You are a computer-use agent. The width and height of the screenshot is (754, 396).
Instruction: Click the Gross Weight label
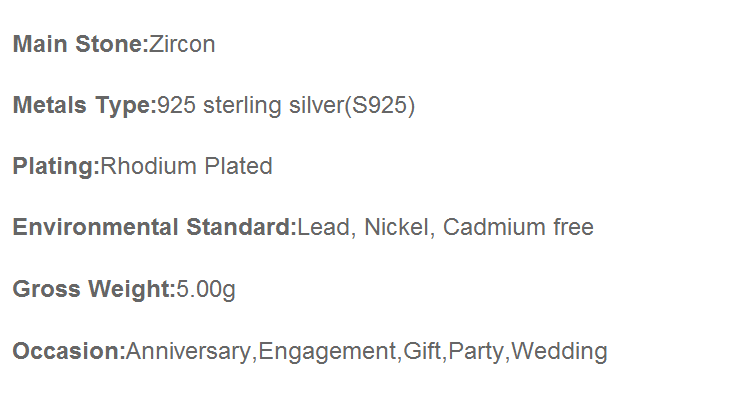(x=94, y=290)
